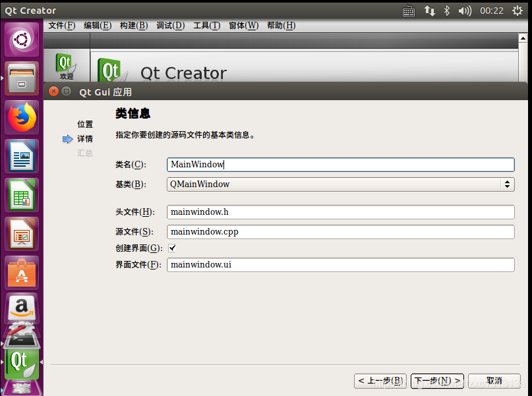Open the 窗体(W) menu

[x=244, y=26]
